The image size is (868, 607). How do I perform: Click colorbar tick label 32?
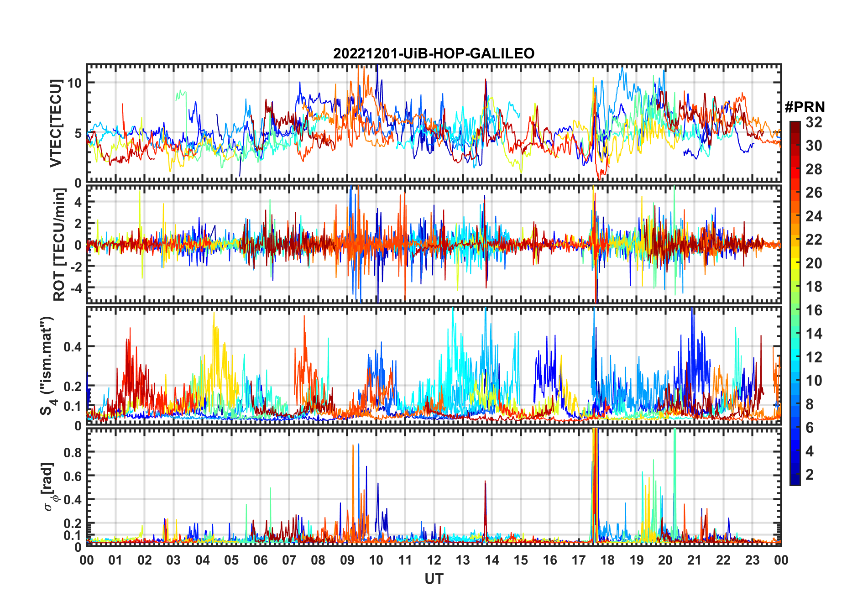tap(814, 122)
